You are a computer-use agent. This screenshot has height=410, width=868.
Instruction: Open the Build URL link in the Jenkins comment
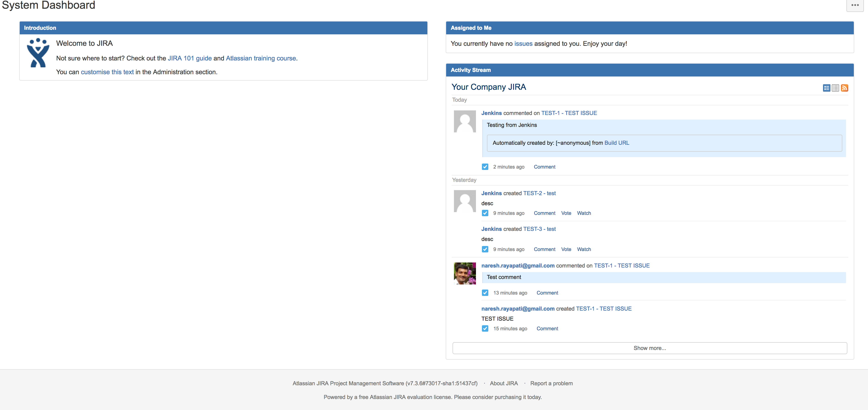(617, 143)
